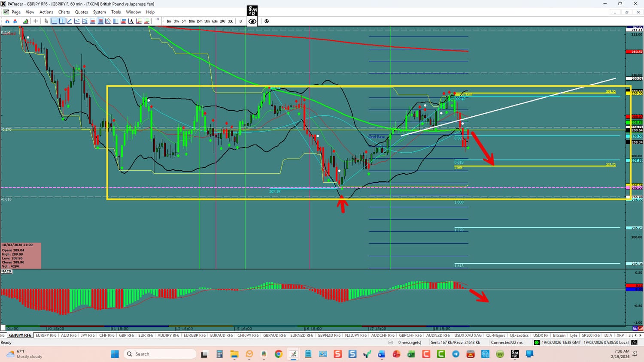Image resolution: width=644 pixels, height=362 pixels.
Task: Switch to the EURJPY RF6 tab
Action: tap(46, 335)
